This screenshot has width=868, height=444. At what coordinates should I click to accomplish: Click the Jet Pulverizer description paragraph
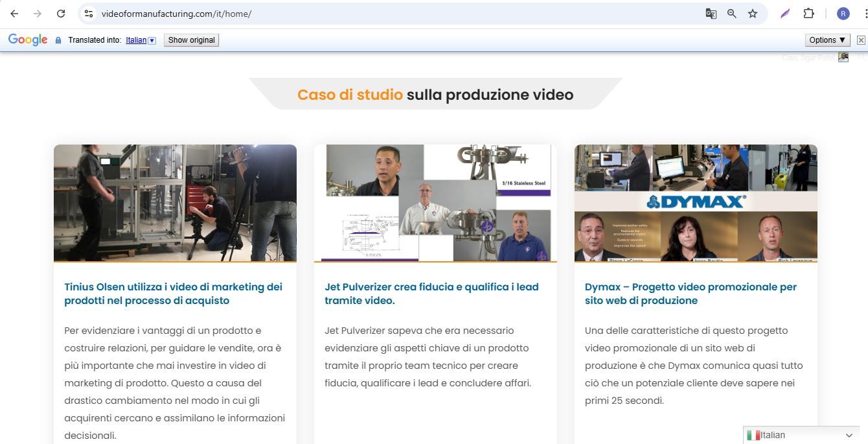(428, 357)
